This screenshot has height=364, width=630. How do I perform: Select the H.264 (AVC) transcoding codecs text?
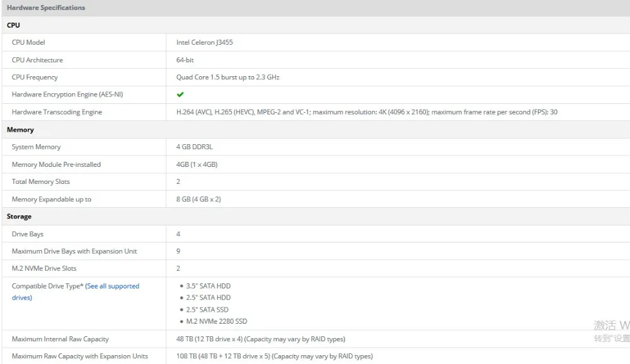[x=367, y=112]
